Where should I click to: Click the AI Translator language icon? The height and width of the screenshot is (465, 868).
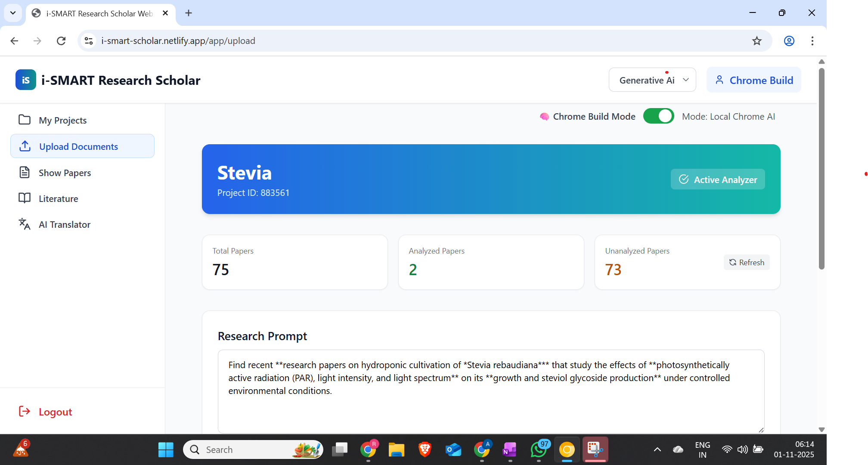25,224
